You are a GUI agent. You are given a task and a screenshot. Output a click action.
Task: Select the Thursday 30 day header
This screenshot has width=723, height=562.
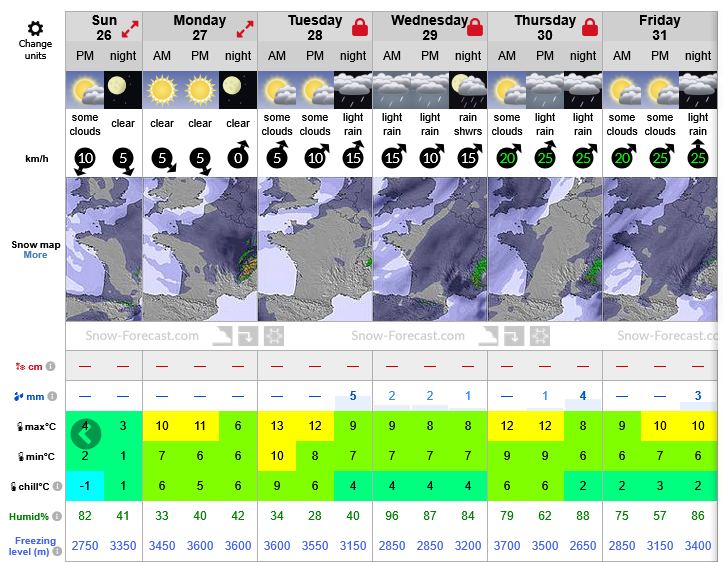pyautogui.click(x=545, y=27)
